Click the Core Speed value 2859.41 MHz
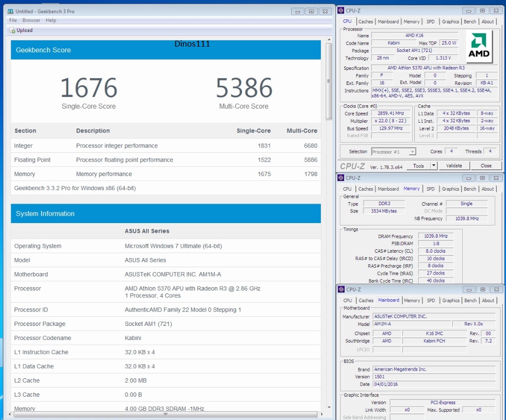Screen dimensions: 506x420 pos(391,113)
